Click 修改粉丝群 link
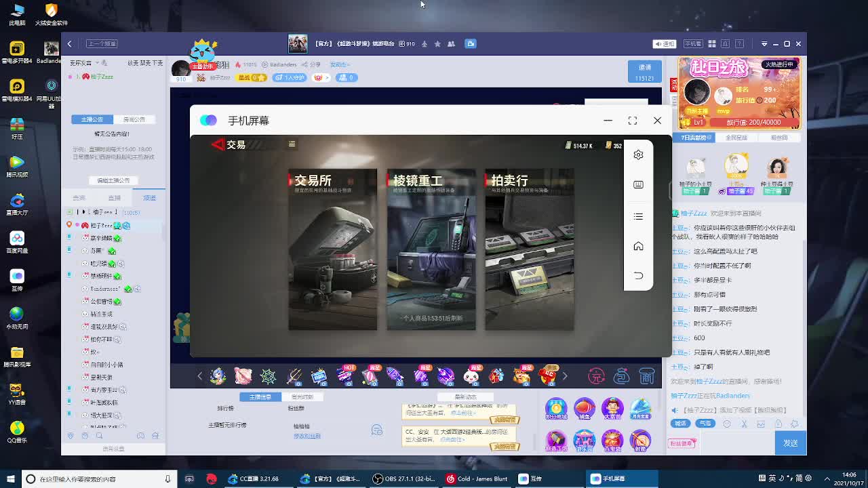 pyautogui.click(x=307, y=436)
